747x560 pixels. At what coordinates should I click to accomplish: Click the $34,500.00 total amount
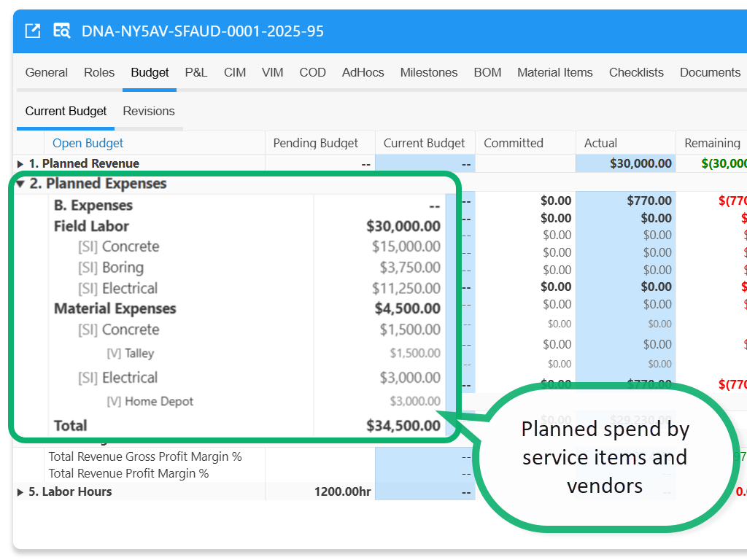(403, 425)
